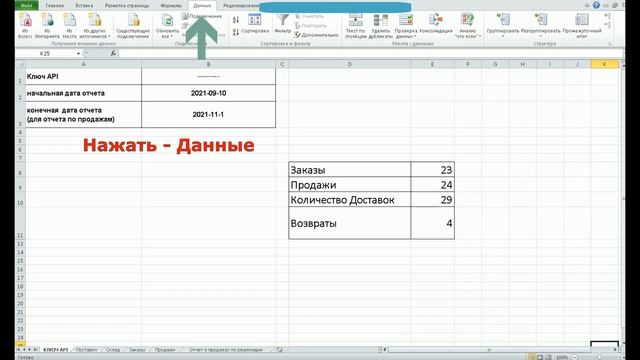Select column B header
The height and width of the screenshot is (360, 640).
pyautogui.click(x=209, y=64)
